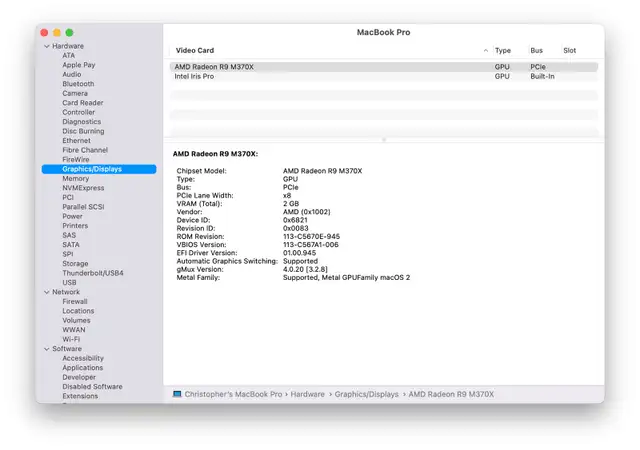The image size is (640, 450).
Task: Open the Firewall network section
Action: [x=75, y=301]
